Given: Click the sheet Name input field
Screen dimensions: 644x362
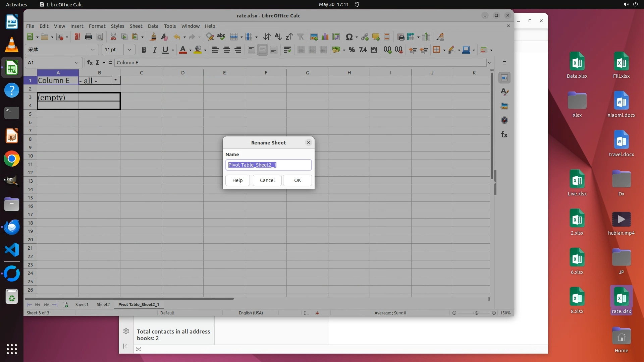Looking at the screenshot, I should (268, 165).
